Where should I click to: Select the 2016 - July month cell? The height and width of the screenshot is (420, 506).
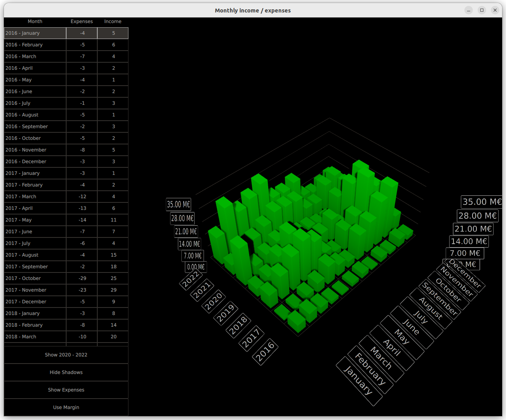click(x=35, y=103)
